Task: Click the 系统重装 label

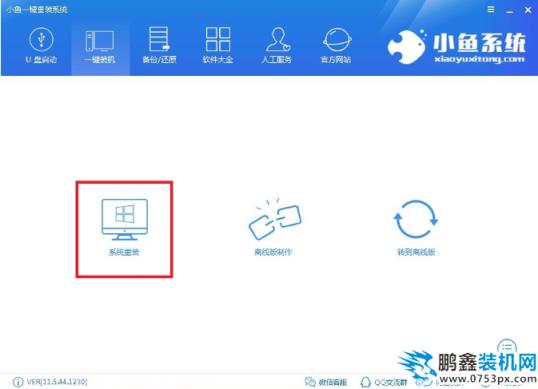Action: point(124,252)
